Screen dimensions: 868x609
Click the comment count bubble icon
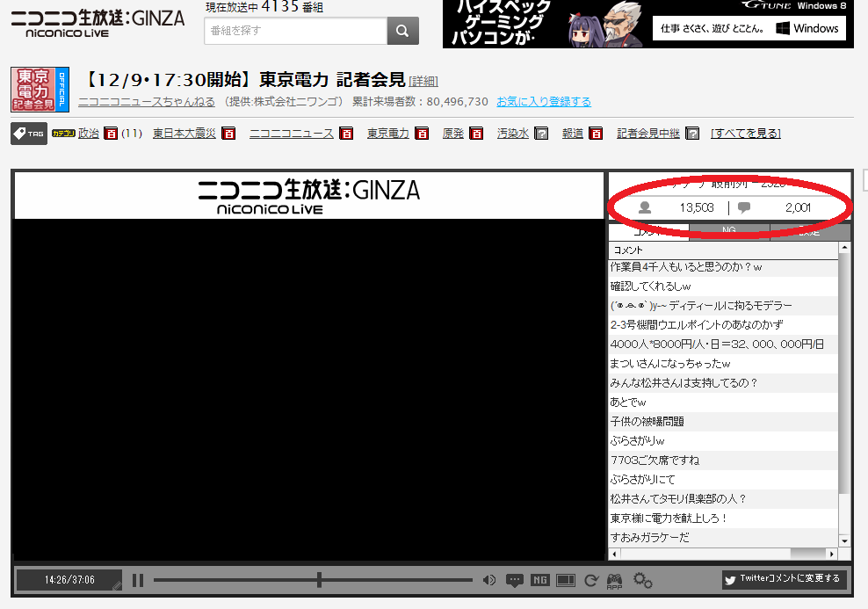[744, 207]
